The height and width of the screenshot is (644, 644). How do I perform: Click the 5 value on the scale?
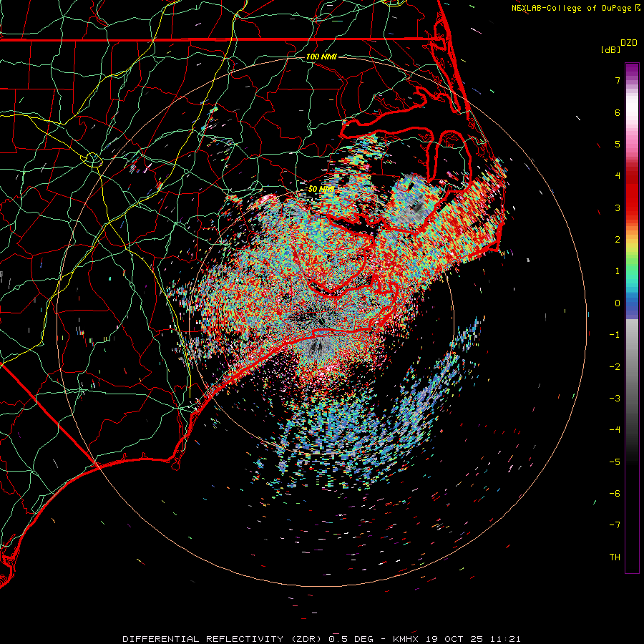point(618,144)
